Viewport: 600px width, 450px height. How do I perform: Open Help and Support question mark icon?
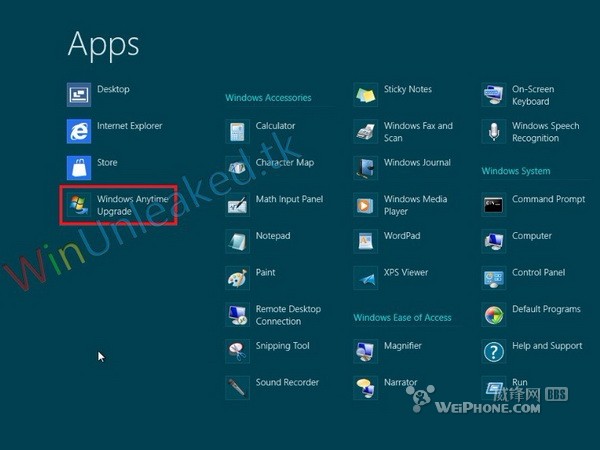(x=494, y=351)
